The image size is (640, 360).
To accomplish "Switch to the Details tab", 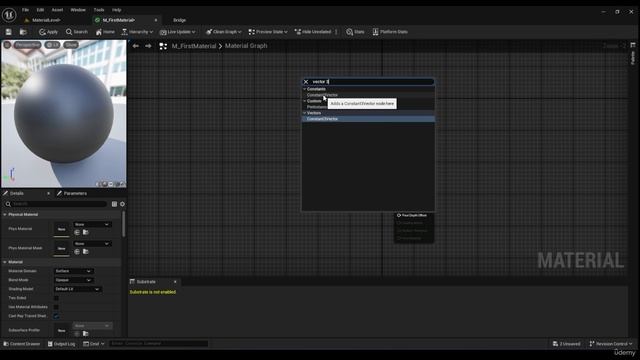I will (x=16, y=193).
